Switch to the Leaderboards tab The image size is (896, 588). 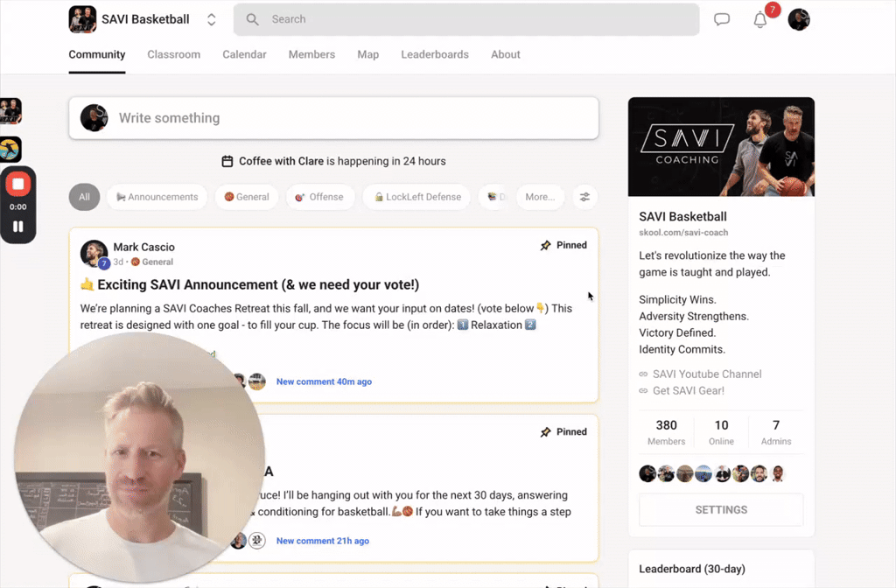[x=435, y=54]
